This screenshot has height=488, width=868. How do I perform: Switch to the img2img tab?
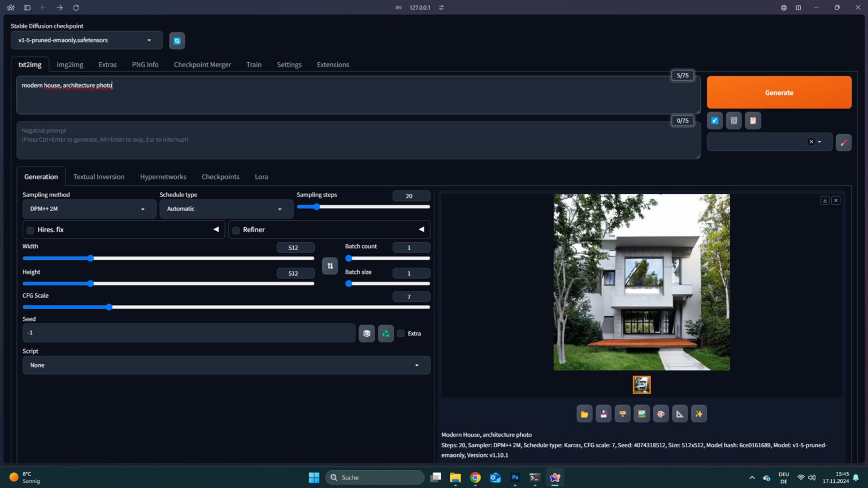click(70, 64)
